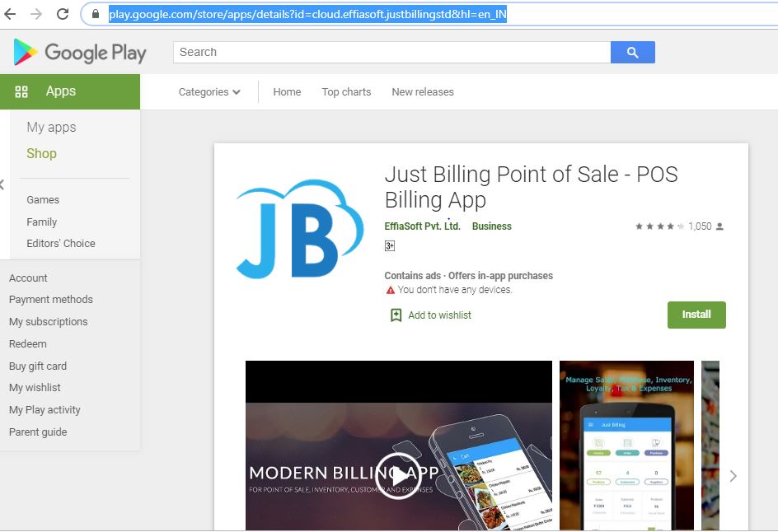Open Top charts
The height and width of the screenshot is (532, 778).
346,92
